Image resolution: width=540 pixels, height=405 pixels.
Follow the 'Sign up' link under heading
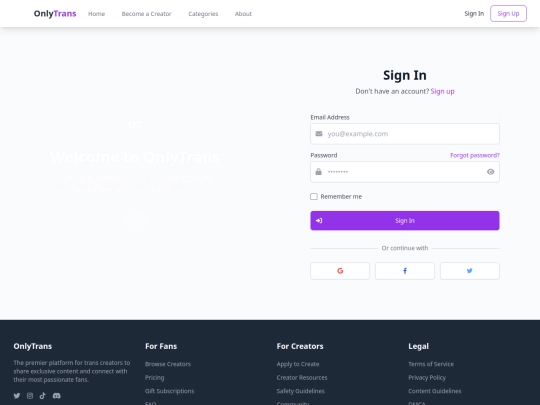pos(443,91)
